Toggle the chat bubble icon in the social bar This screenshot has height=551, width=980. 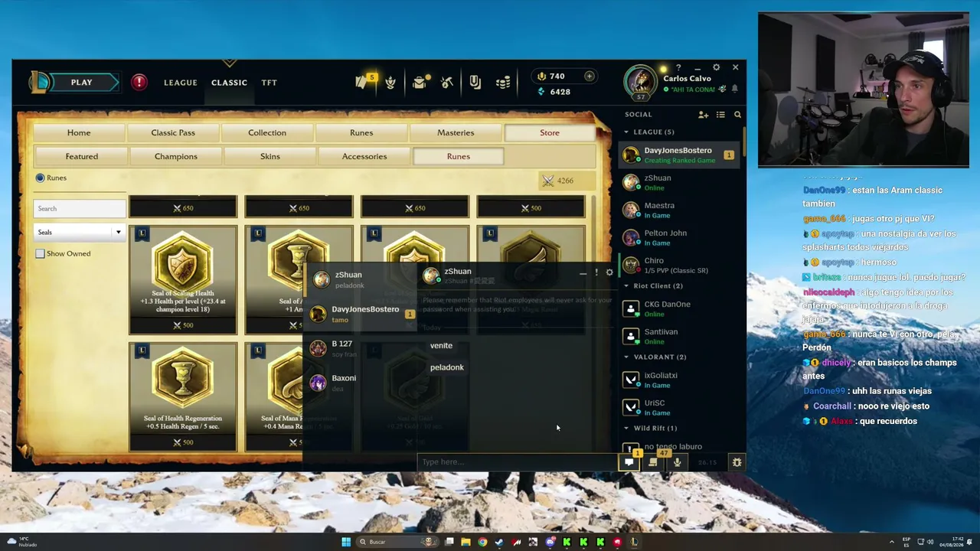pyautogui.click(x=629, y=462)
